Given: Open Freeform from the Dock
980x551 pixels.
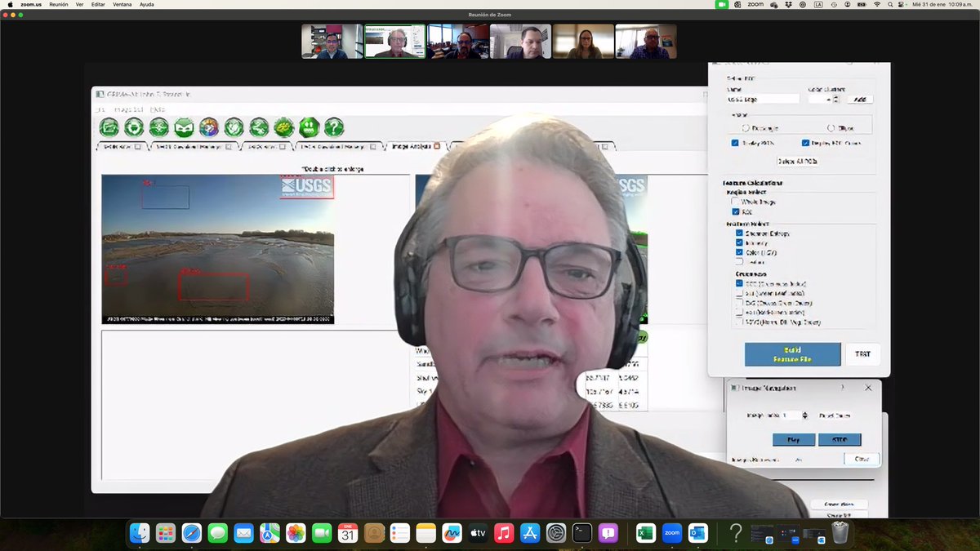Looking at the screenshot, I should click(452, 533).
